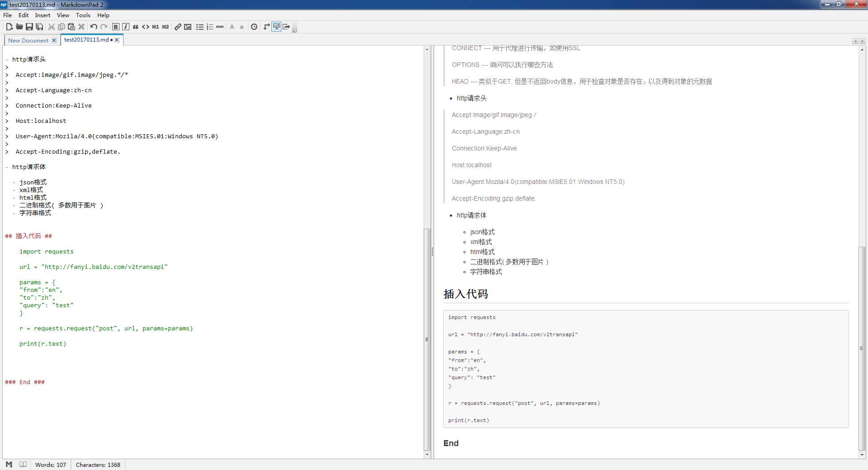Click the '### End ###' line in editor
Image resolution: width=868 pixels, height=470 pixels.
(25, 382)
